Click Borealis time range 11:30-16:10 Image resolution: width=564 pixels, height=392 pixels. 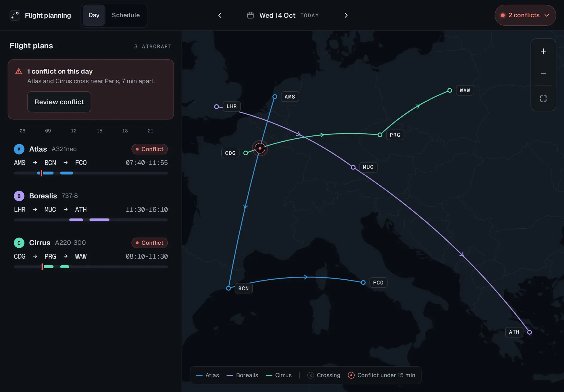coord(147,210)
